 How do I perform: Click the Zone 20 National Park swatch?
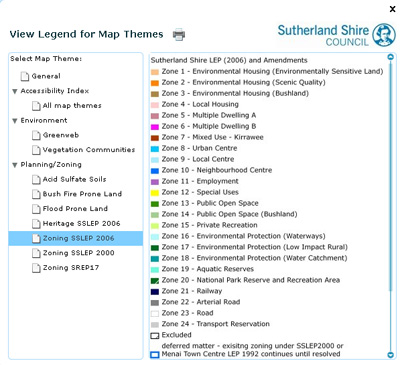coord(155,281)
